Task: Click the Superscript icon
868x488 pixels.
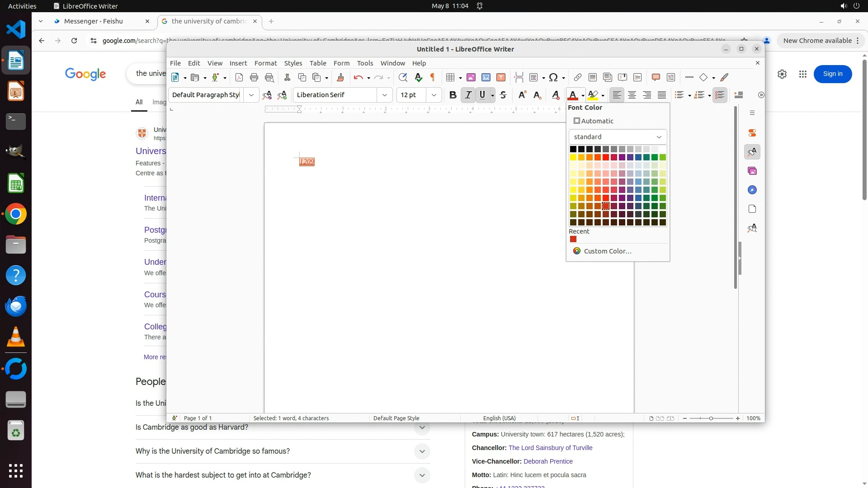Action: click(x=522, y=95)
